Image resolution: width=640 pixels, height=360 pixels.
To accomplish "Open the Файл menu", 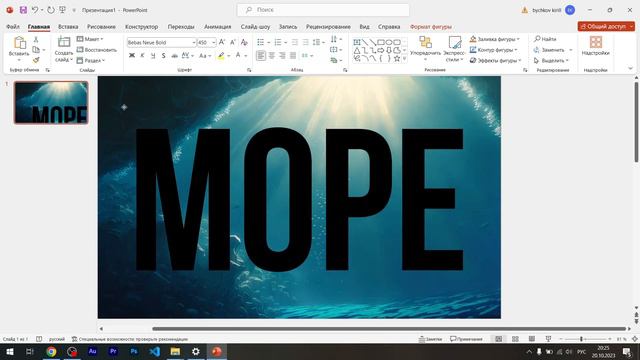I will (13, 27).
